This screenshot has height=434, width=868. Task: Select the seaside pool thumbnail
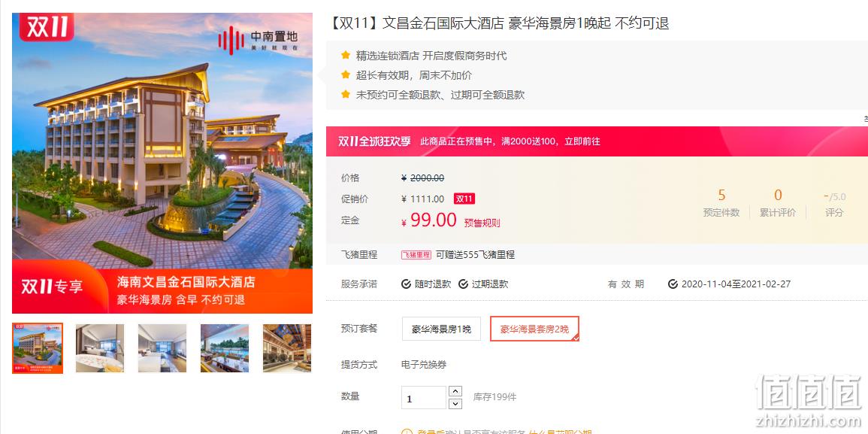[x=225, y=348]
